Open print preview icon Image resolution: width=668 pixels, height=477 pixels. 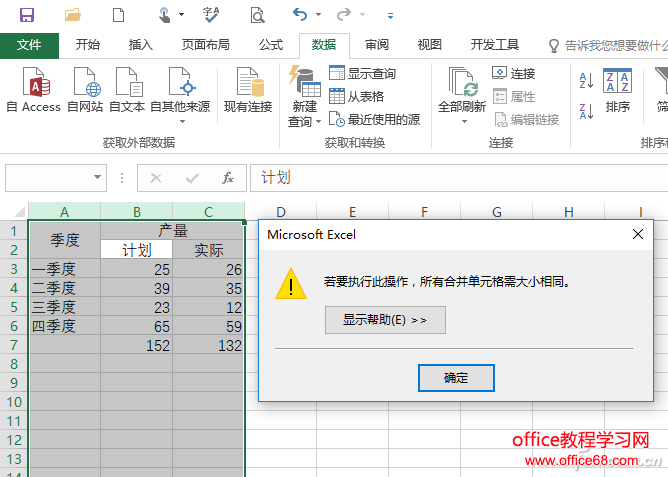[x=257, y=15]
